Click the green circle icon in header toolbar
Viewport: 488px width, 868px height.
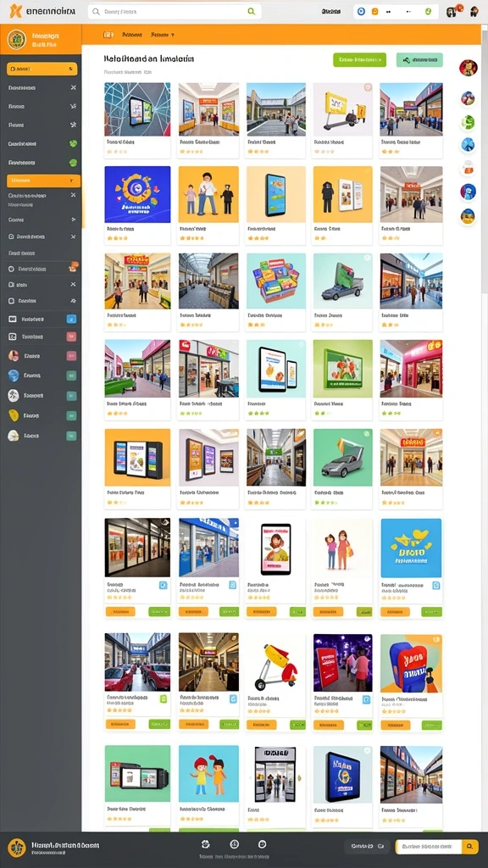(428, 11)
